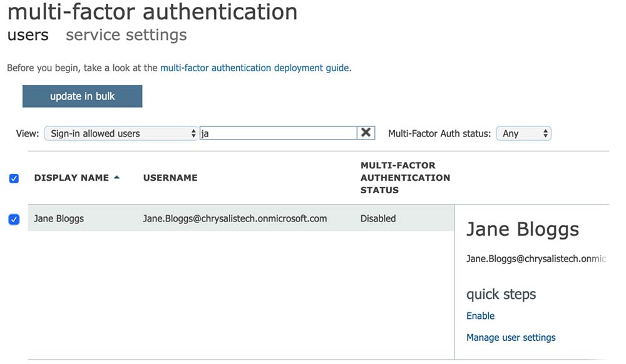
Task: Select the Jane Bloggs name in the table row
Action: [x=59, y=219]
